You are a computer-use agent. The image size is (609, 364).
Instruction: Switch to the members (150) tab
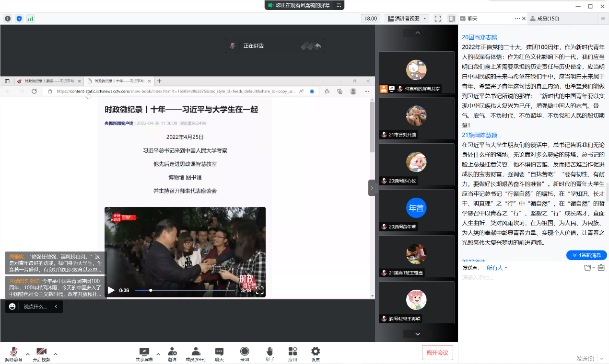pyautogui.click(x=548, y=19)
